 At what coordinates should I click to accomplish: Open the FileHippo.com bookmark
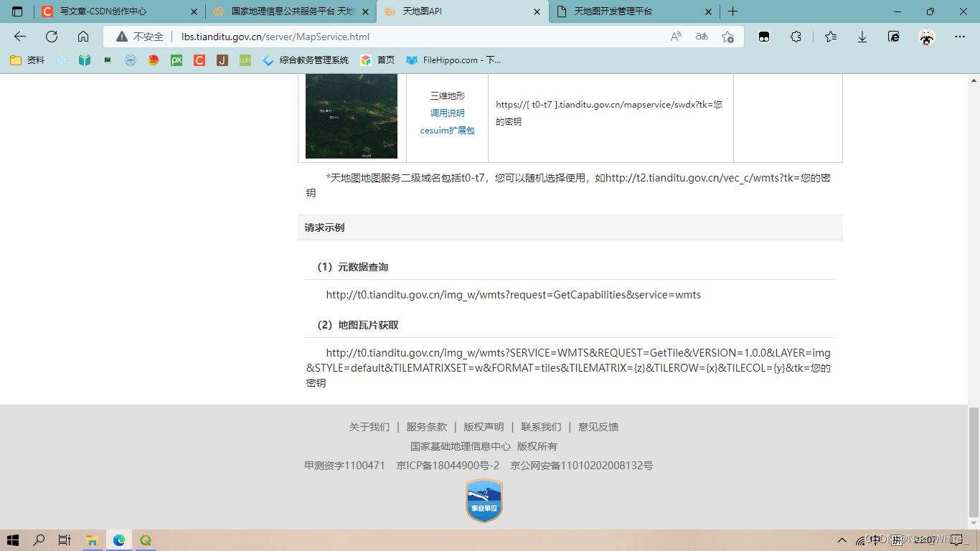(x=453, y=60)
